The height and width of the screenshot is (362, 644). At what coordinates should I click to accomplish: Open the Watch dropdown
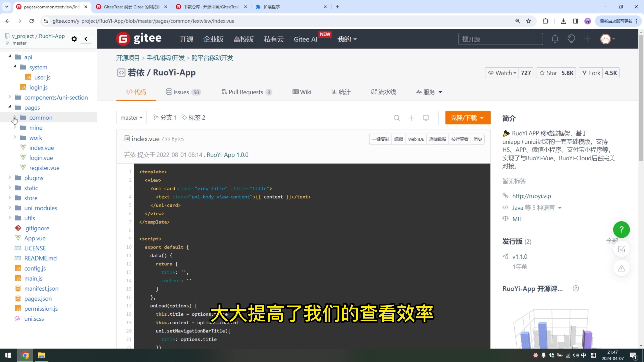(502, 73)
